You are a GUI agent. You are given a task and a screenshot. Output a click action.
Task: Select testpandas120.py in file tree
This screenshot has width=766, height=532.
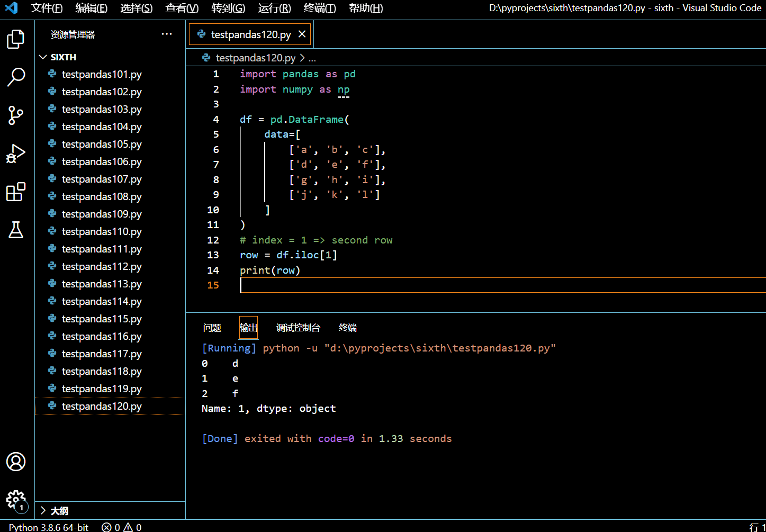110,406
